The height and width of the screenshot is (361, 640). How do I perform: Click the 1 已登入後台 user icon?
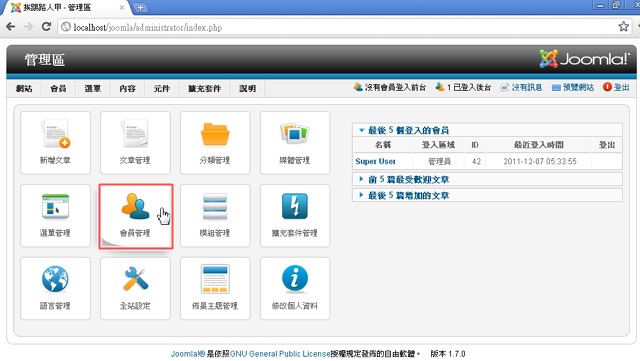tap(440, 87)
